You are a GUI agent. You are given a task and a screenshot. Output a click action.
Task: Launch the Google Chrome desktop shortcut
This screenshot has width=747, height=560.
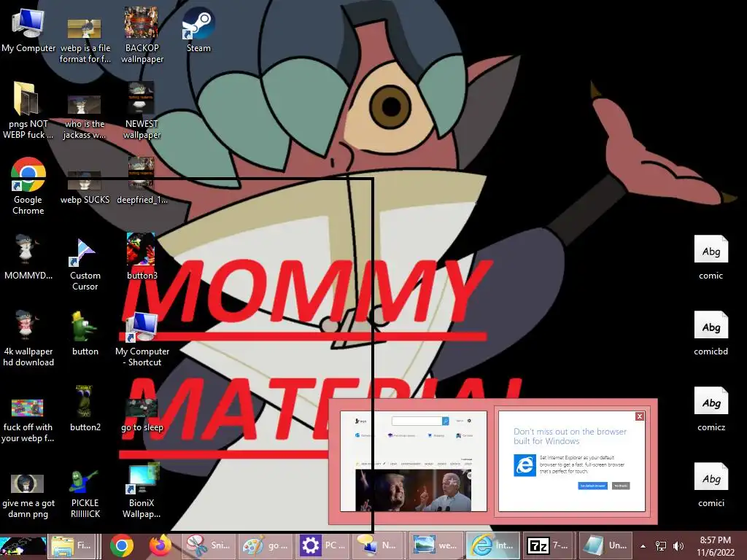pos(28,187)
